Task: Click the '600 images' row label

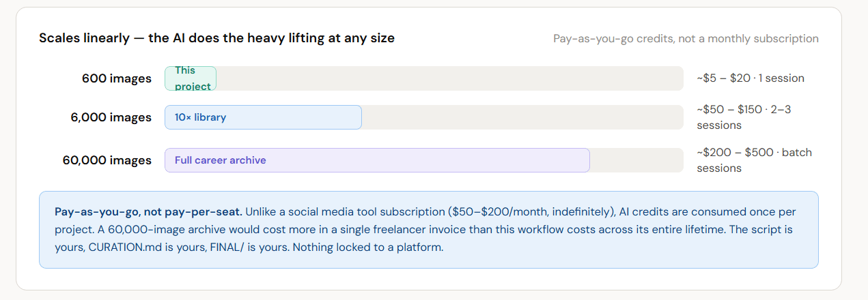Action: 117,78
